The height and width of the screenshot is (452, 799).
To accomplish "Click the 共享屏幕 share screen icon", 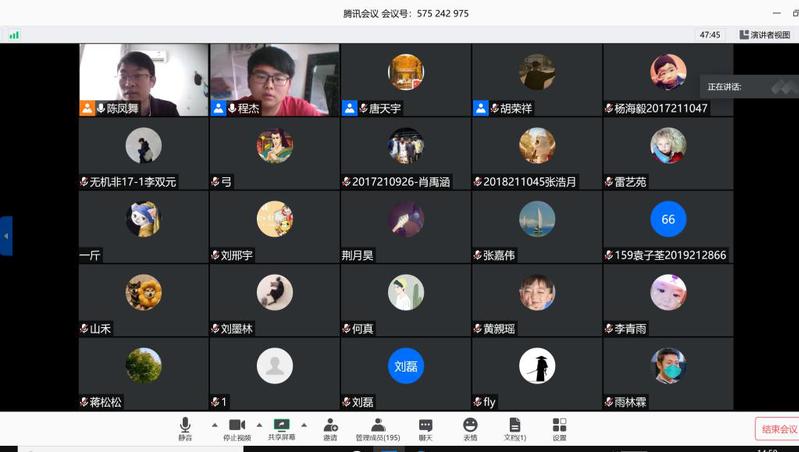I will click(281, 429).
